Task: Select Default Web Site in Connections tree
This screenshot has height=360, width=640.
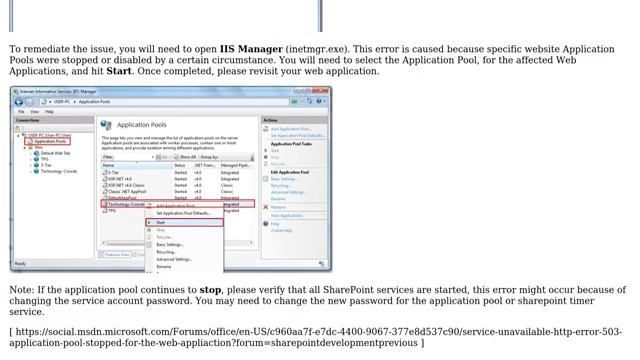Action: 56,153
